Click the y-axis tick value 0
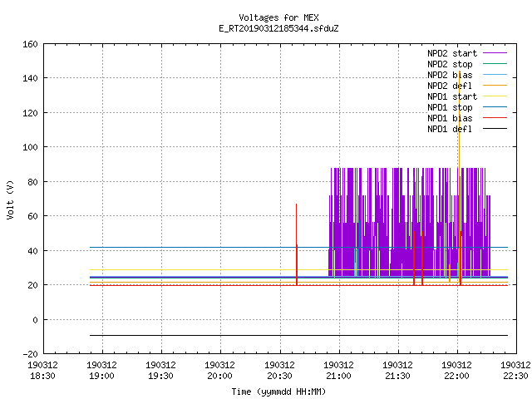The height and width of the screenshot is (399, 532). pos(35,320)
